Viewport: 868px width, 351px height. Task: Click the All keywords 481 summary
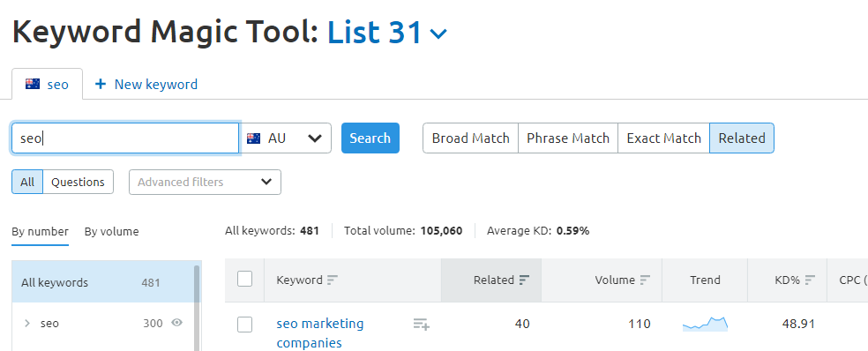[x=272, y=231]
